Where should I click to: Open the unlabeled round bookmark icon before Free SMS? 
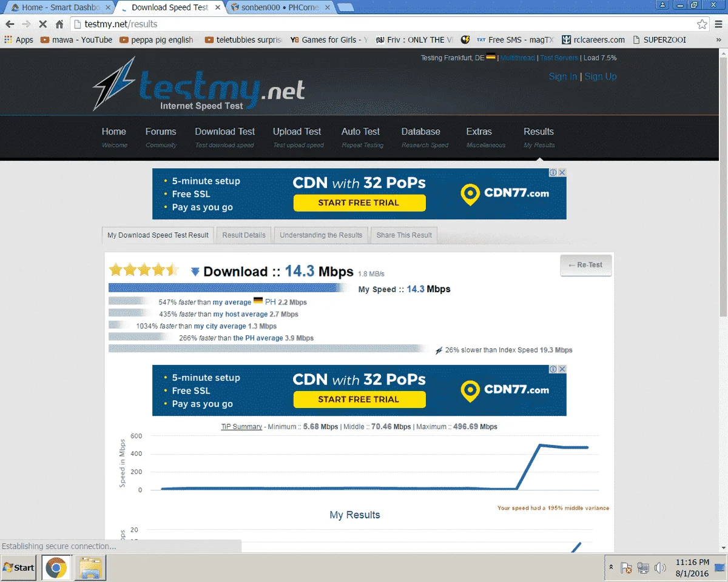465,39
